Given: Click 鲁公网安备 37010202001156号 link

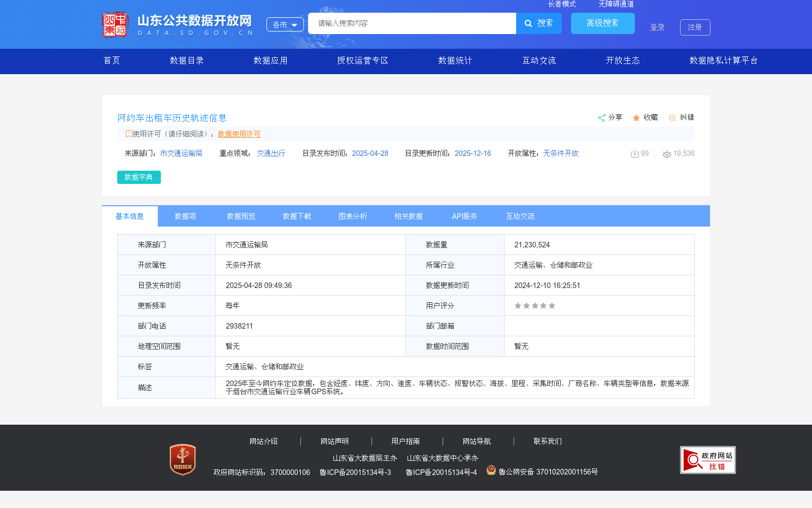Looking at the screenshot, I should [548, 472].
